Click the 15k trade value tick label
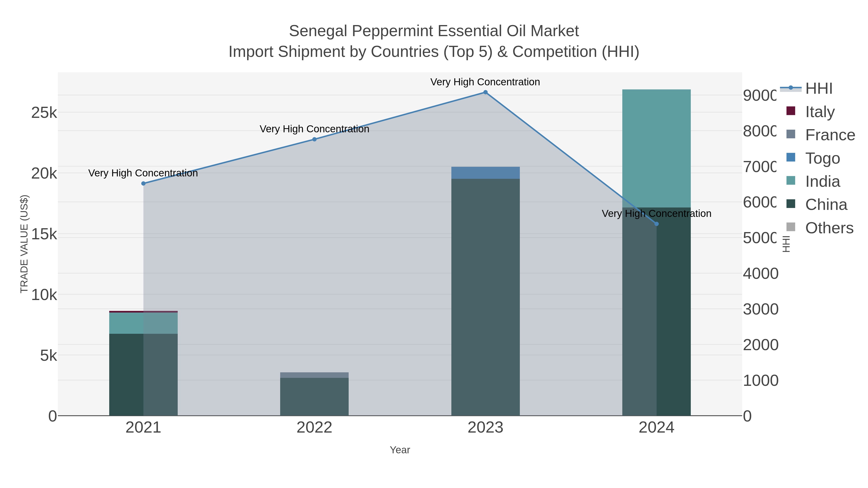Viewport: 868px width, 488px height. point(44,234)
